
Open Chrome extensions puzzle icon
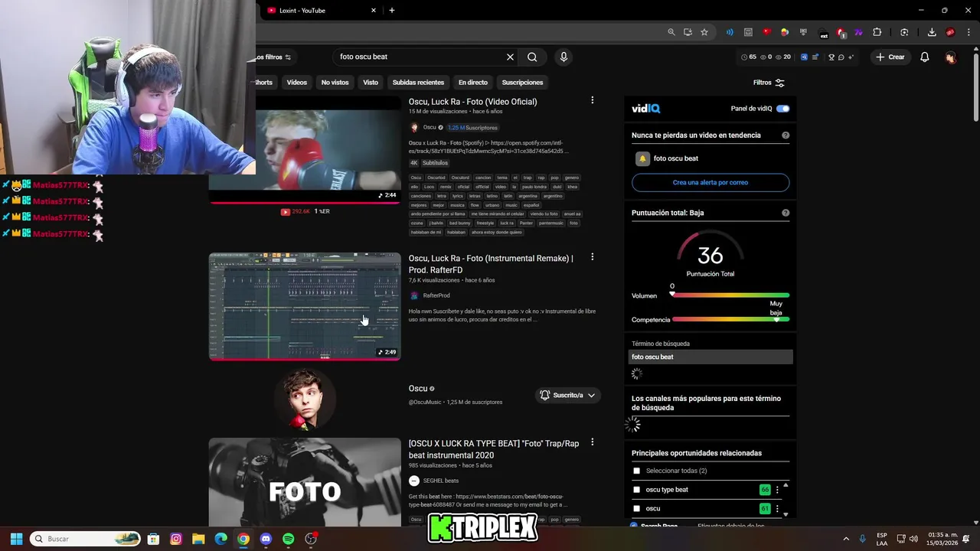(x=877, y=32)
